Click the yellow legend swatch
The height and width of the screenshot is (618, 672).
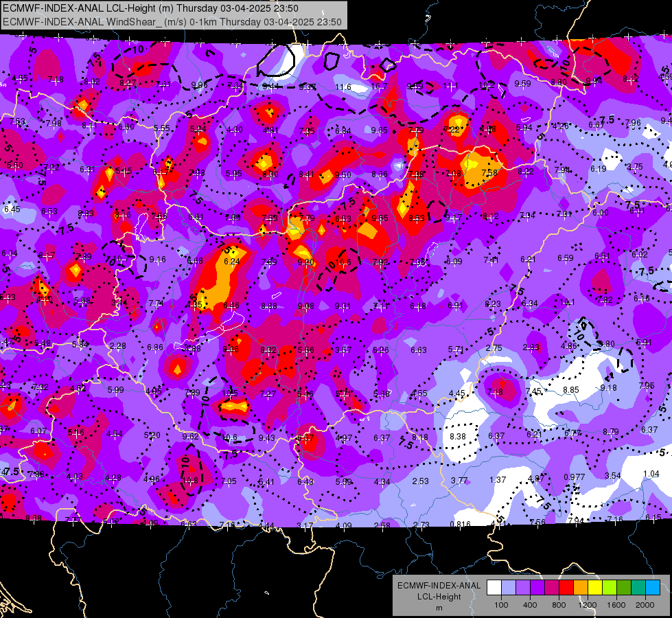595,587
